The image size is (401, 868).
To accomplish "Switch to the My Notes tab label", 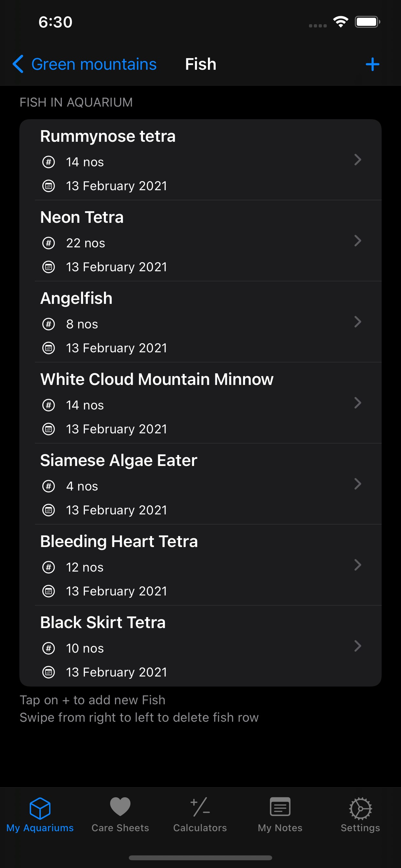I will click(x=280, y=828).
